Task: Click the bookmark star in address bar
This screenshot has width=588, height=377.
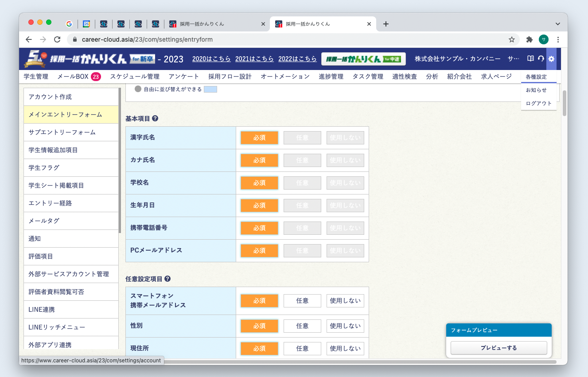Action: pos(512,39)
